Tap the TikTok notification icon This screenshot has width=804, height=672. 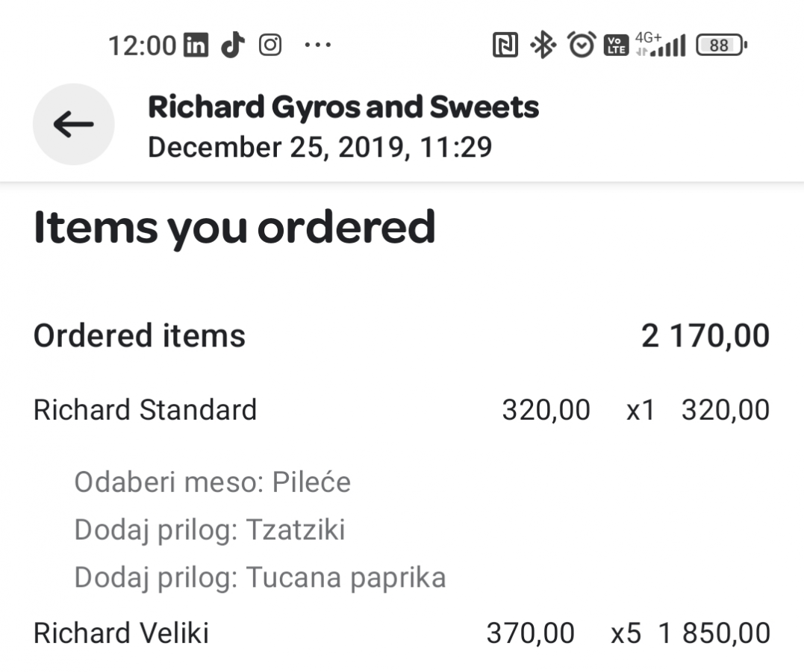click(x=233, y=46)
